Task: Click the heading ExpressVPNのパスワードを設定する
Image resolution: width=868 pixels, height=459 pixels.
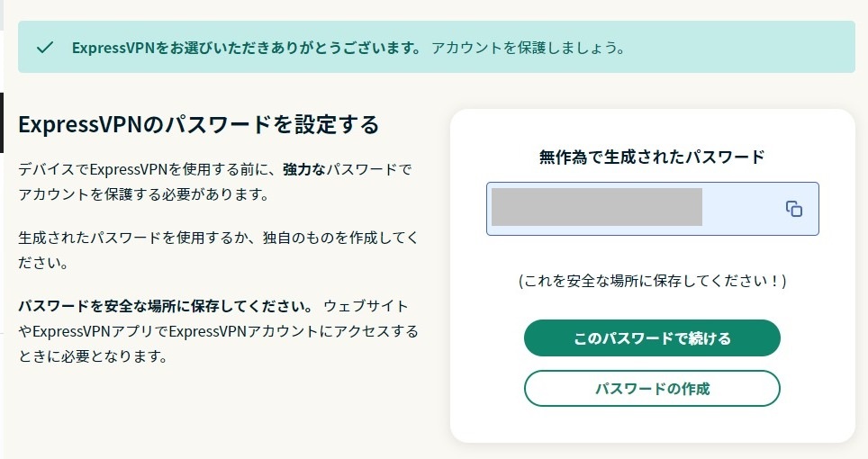Action: [x=199, y=124]
